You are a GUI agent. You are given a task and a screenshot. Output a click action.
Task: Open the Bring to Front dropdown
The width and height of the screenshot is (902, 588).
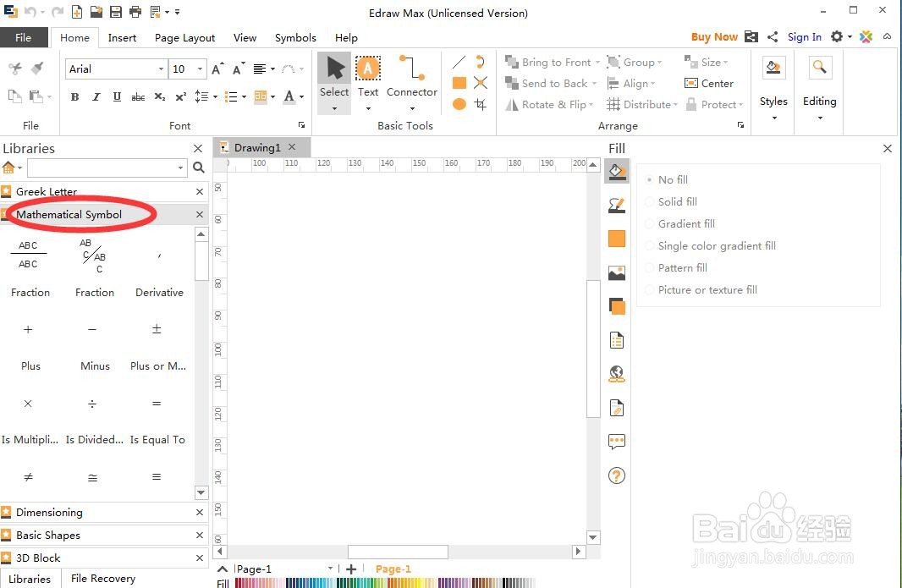[x=597, y=62]
